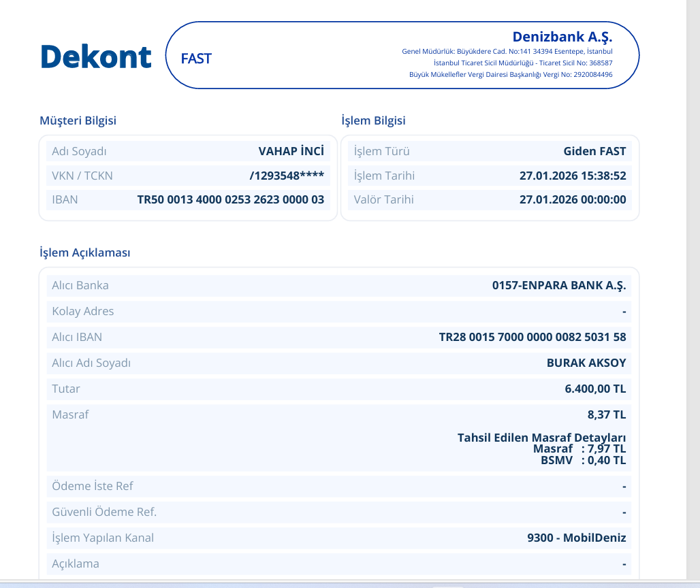This screenshot has height=588, width=700.
Task: Select the amount 6.400,00 TL
Action: coord(595,389)
